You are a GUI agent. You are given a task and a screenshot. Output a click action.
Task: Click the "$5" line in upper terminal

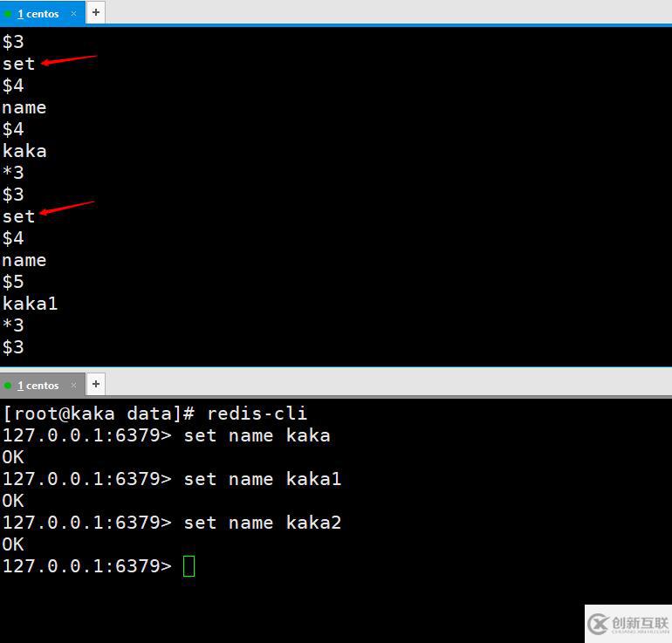(x=13, y=282)
